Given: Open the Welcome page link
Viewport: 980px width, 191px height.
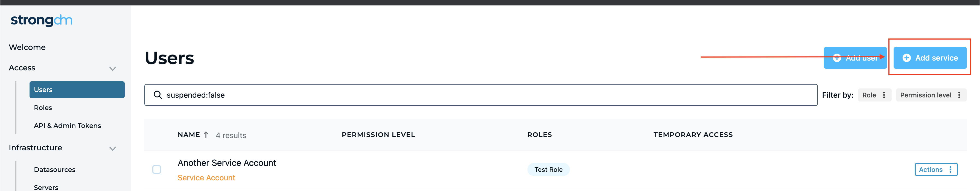Looking at the screenshot, I should [27, 47].
